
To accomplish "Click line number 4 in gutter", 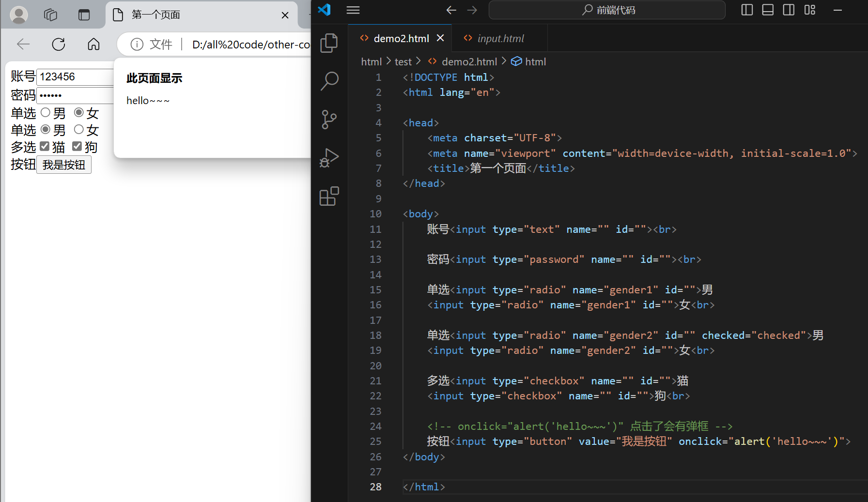I will click(x=378, y=123).
